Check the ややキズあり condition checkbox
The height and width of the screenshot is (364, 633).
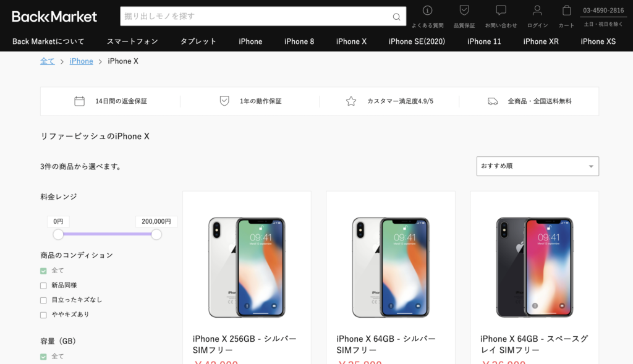[44, 315]
